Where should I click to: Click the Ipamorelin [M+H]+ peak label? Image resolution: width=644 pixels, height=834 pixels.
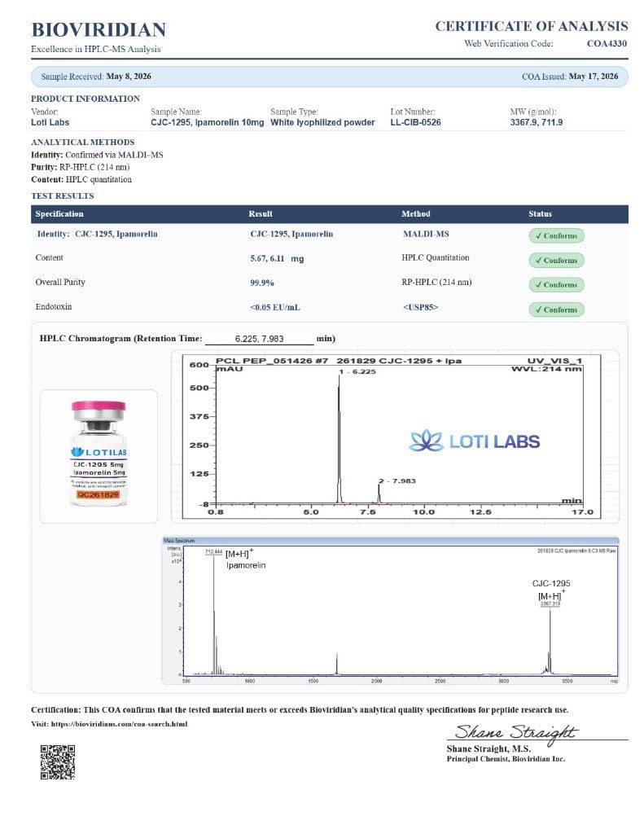click(x=246, y=559)
